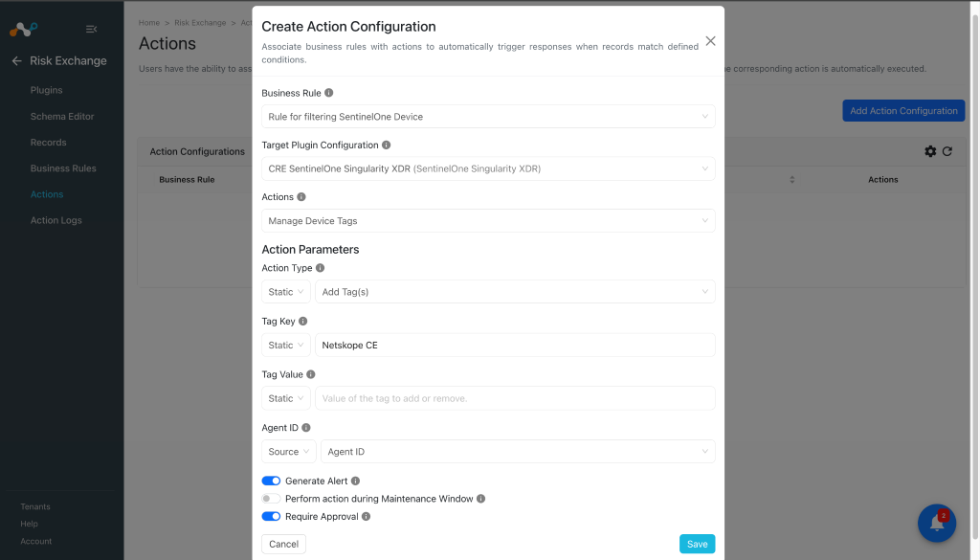The image size is (980, 560).
Task: Click info icon next to Target Plugin Configuration
Action: point(387,145)
